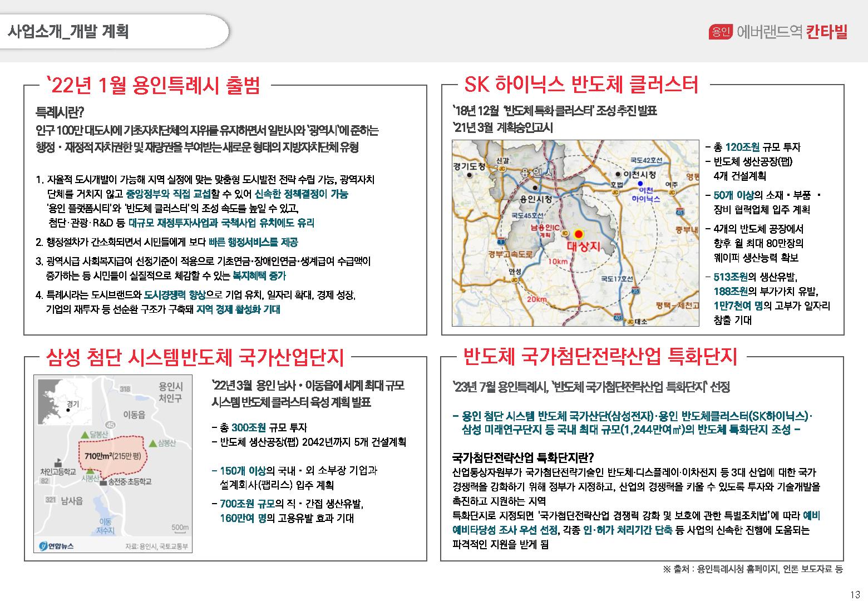Click the route 45 shield on Samsung map

pos(111,425)
